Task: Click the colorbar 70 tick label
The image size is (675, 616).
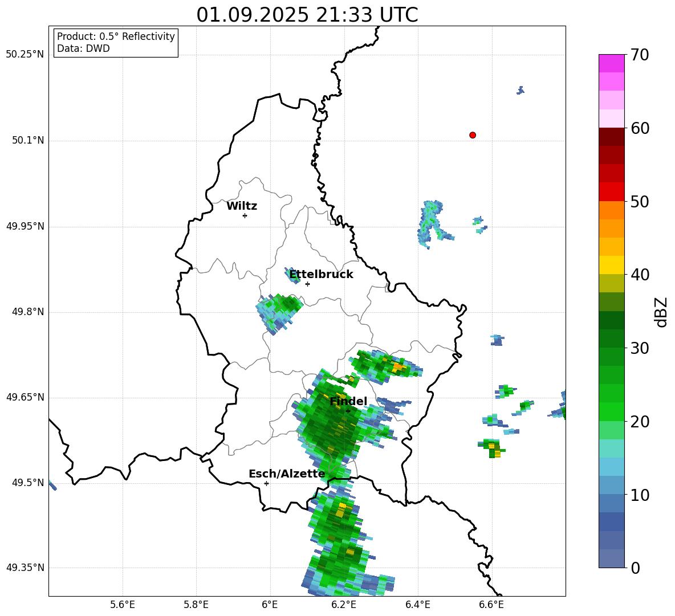Action: (x=639, y=55)
